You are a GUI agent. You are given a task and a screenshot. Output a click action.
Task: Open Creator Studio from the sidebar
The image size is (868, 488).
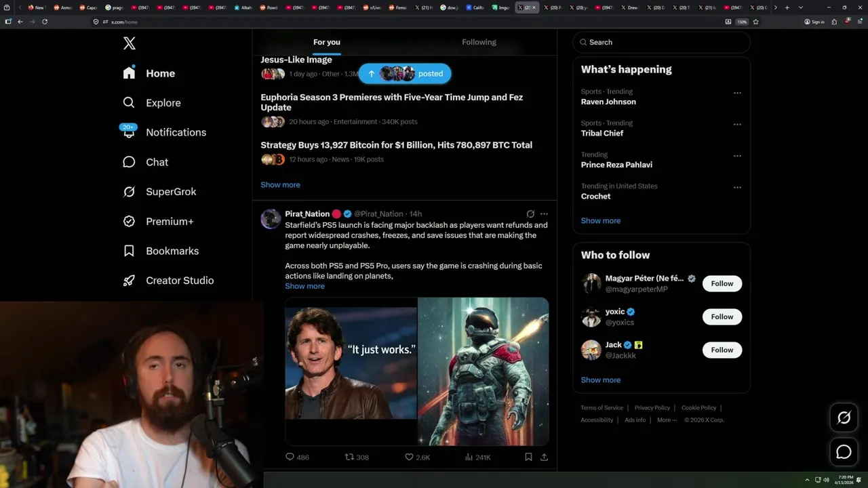tap(168, 281)
